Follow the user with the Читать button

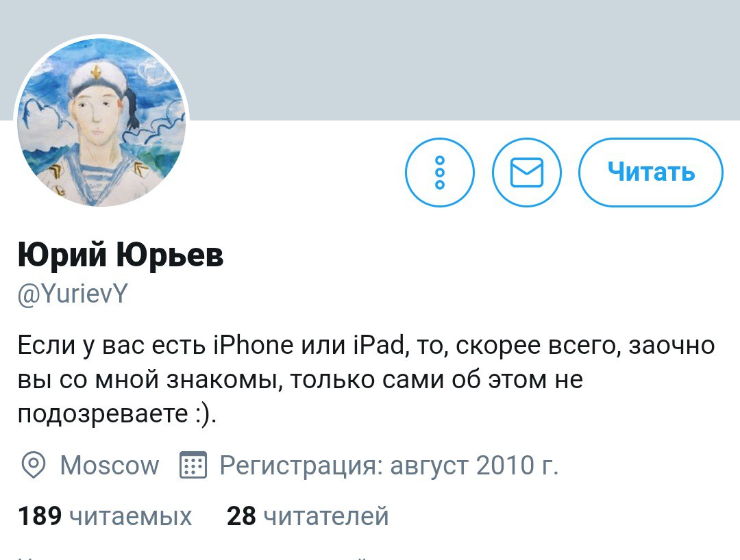coord(651,172)
